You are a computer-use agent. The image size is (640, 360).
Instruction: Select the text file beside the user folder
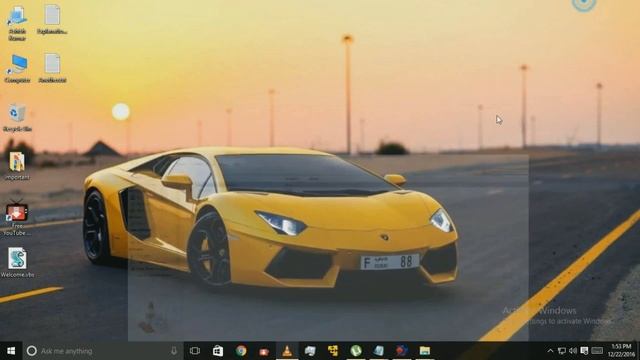pos(52,20)
